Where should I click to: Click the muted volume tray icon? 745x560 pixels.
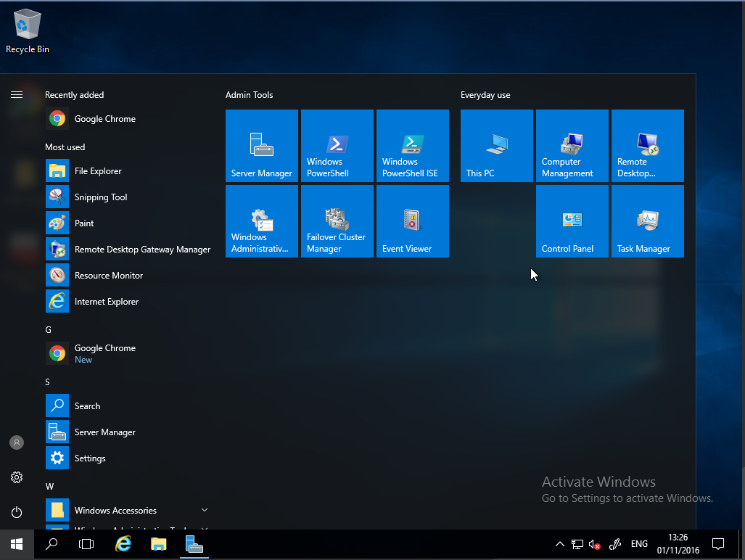[594, 544]
